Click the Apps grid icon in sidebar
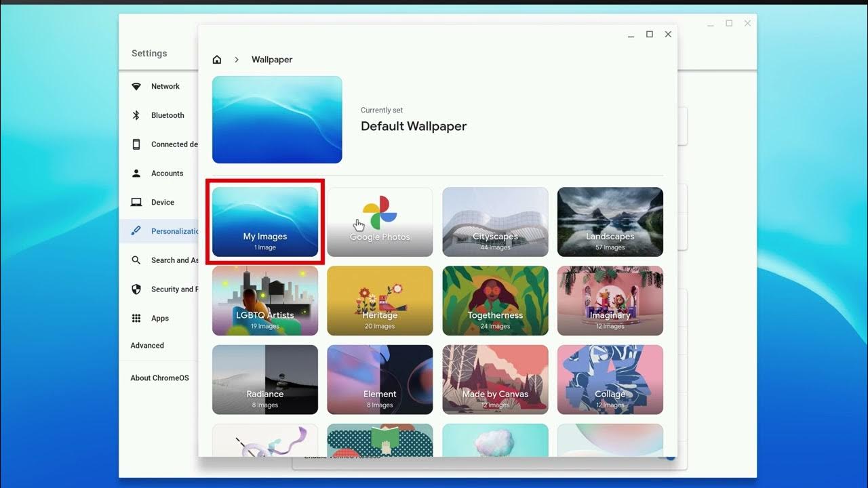Image resolution: width=868 pixels, height=488 pixels. 136,319
